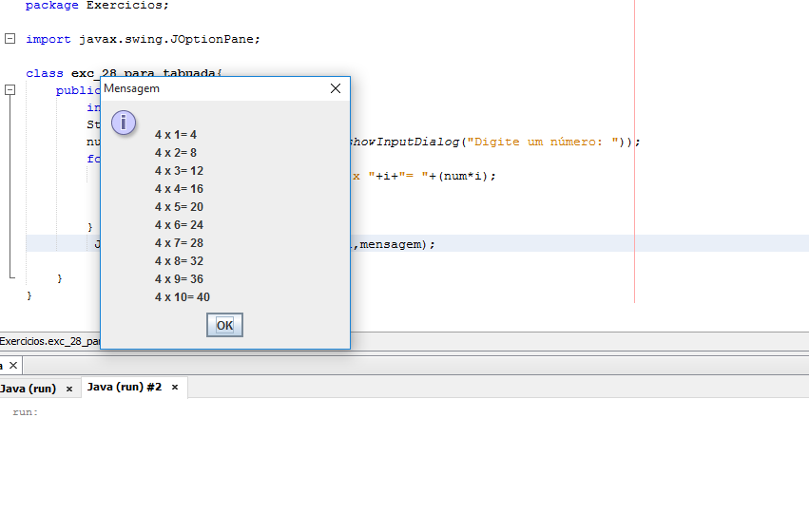The image size is (809, 532).
Task: Switch to the Java (run) output tab
Action: 29,389
